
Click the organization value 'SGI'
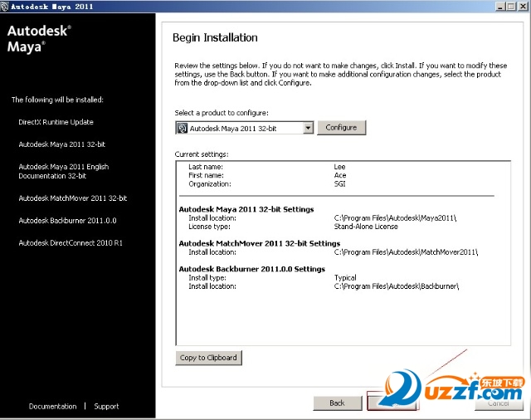[339, 184]
